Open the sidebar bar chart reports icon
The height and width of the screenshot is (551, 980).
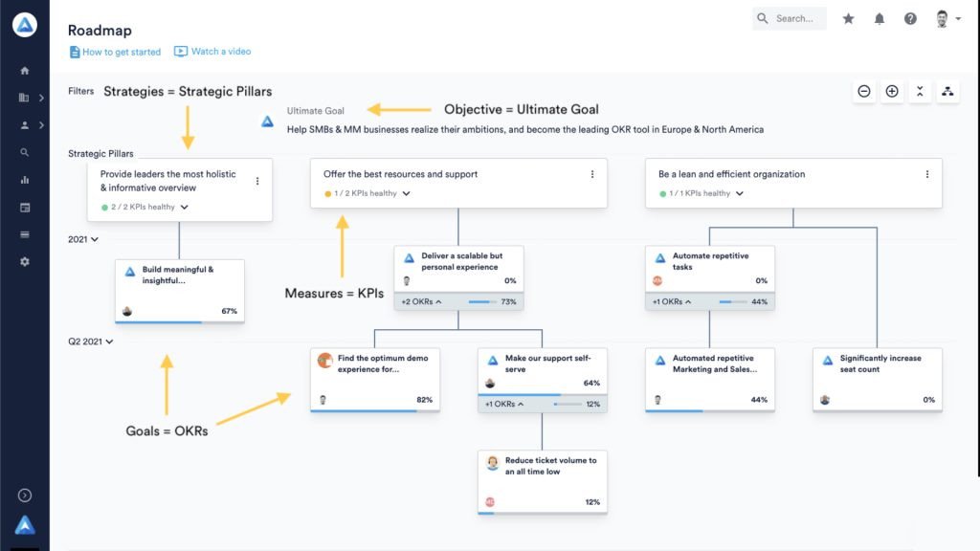point(24,180)
